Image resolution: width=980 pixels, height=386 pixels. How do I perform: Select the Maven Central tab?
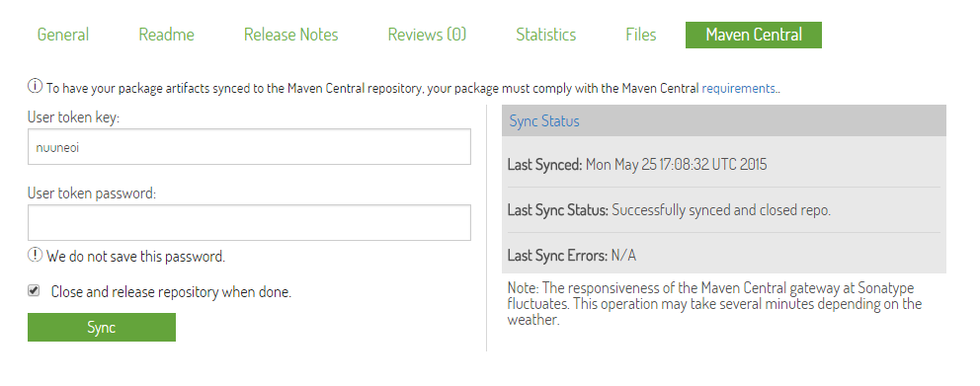coord(753,35)
